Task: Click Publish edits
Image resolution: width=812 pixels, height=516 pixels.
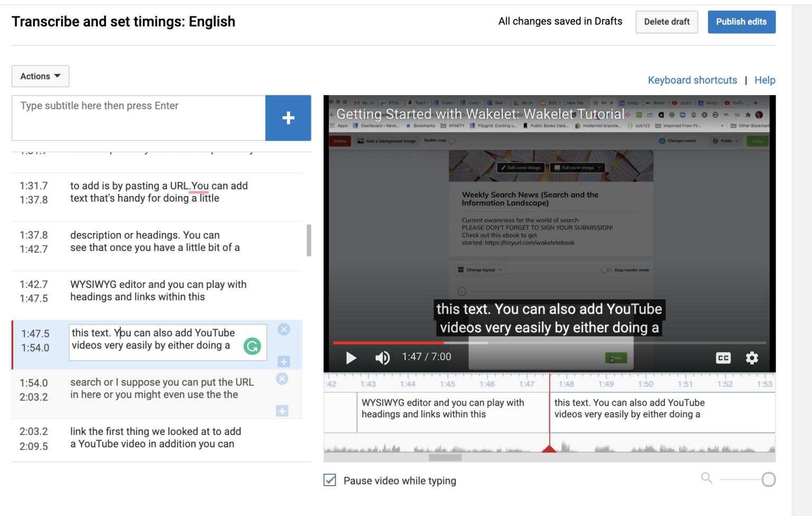Action: click(742, 22)
